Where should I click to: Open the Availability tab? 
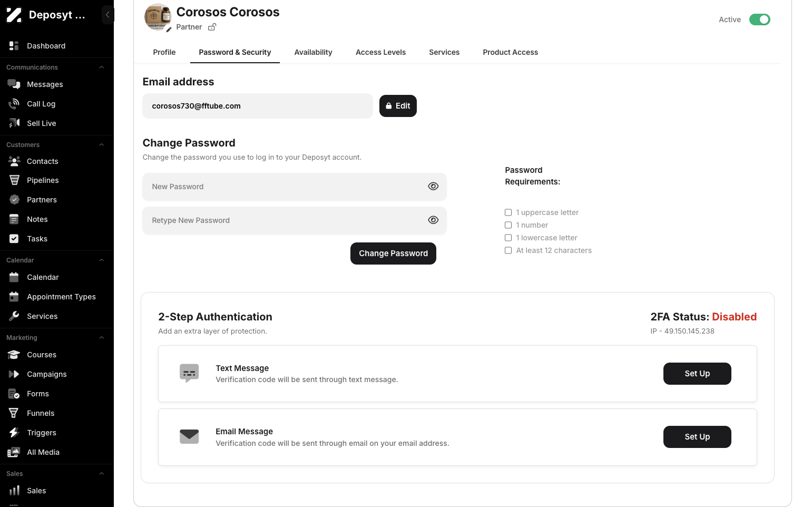pos(313,52)
